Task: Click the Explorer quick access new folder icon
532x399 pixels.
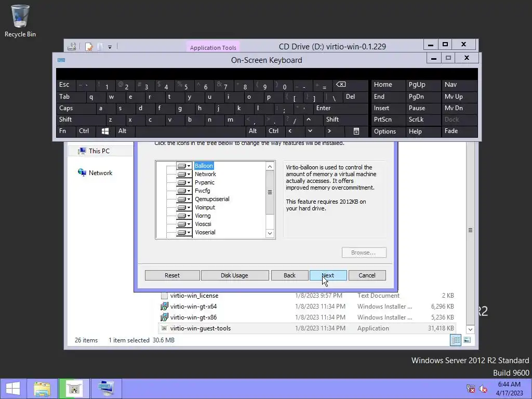Action: point(100,46)
